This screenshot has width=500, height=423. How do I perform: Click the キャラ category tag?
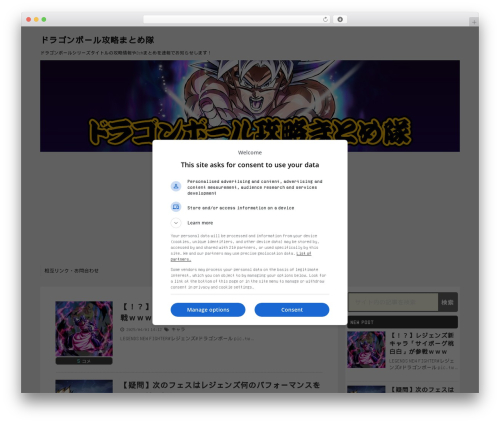pos(178,329)
